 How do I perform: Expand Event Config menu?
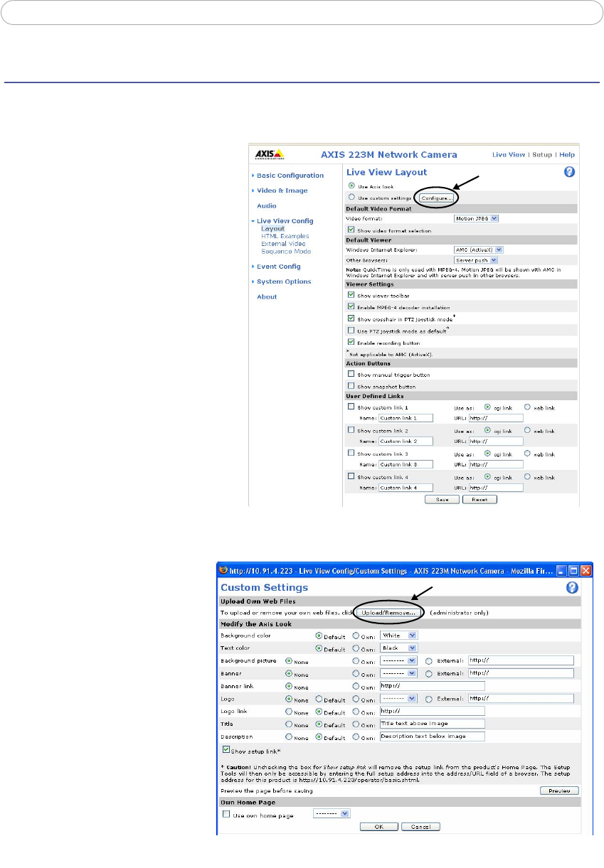[279, 267]
